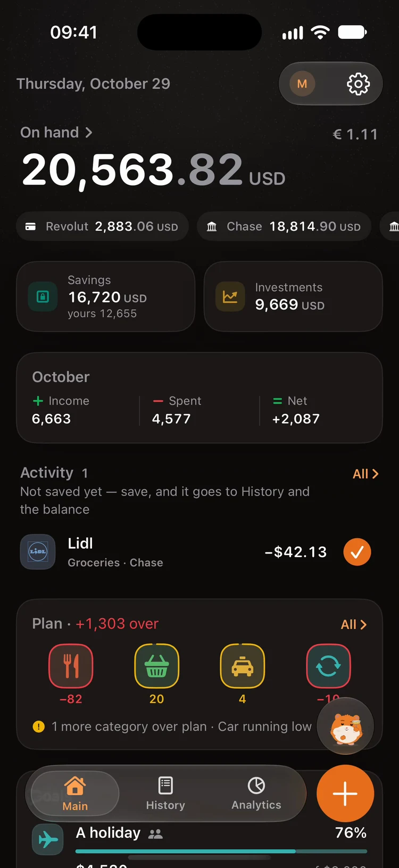Viewport: 399px width, 868px height.
Task: Open All plan categories
Action: coord(354,624)
